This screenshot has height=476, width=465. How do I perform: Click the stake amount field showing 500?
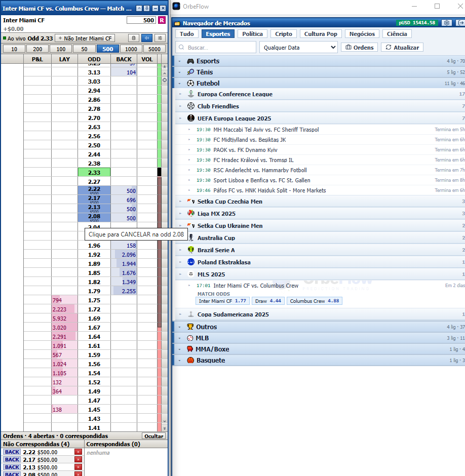[x=141, y=20]
